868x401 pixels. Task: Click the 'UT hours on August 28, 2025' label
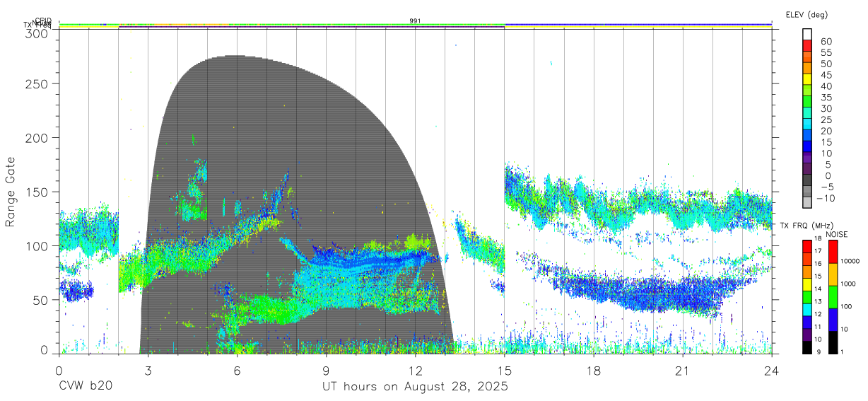pos(415,387)
